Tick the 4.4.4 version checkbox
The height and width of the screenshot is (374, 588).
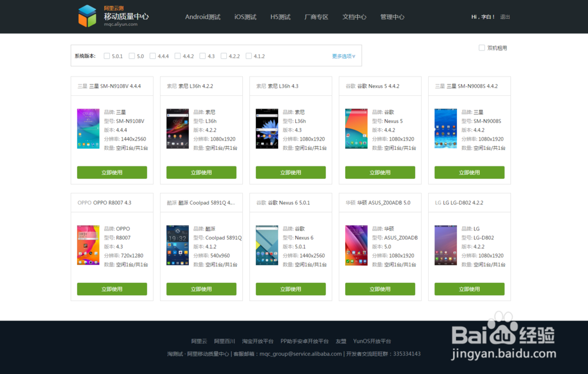click(153, 56)
